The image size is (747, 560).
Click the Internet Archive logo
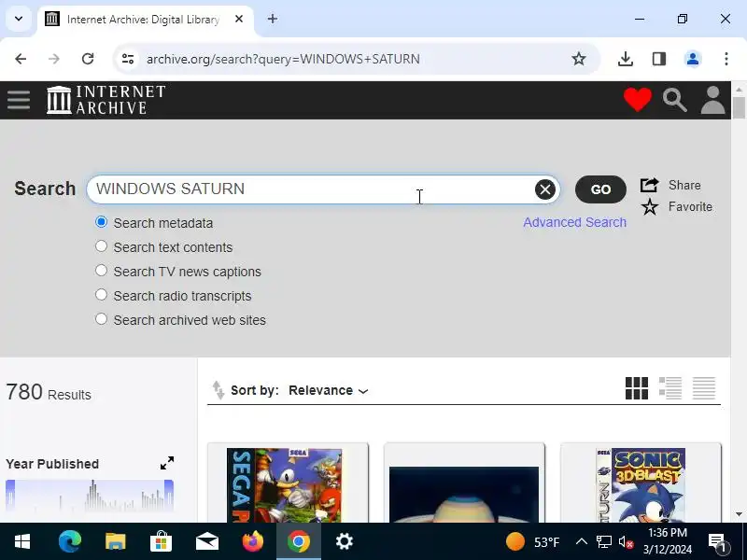[106, 100]
